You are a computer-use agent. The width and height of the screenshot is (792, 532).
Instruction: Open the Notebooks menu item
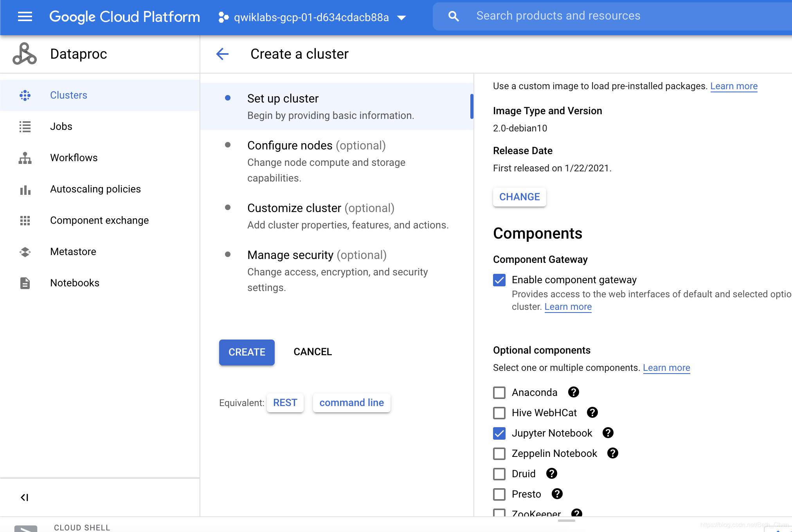tap(100, 283)
